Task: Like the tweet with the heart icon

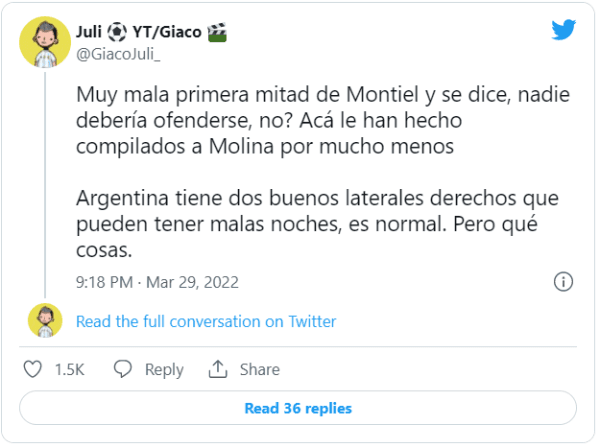Action: point(33,370)
